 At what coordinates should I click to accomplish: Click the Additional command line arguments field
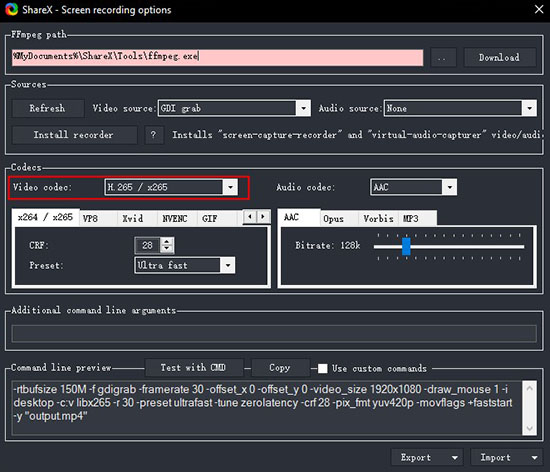[x=274, y=333]
